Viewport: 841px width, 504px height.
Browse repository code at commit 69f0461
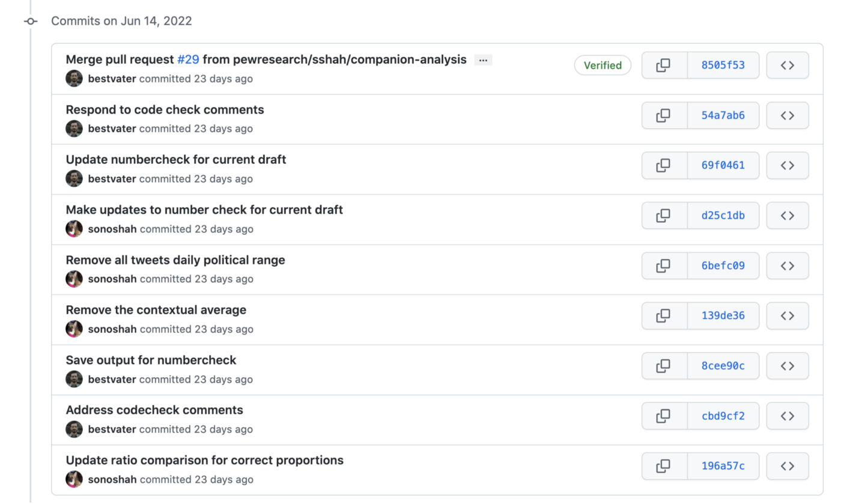click(x=788, y=165)
